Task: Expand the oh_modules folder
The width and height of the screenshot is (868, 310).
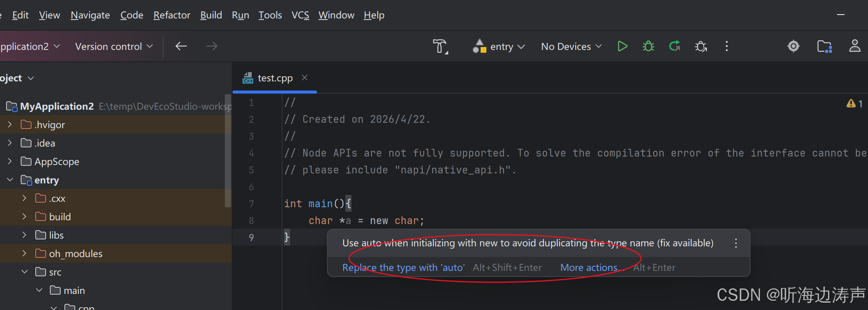Action: click(25, 254)
